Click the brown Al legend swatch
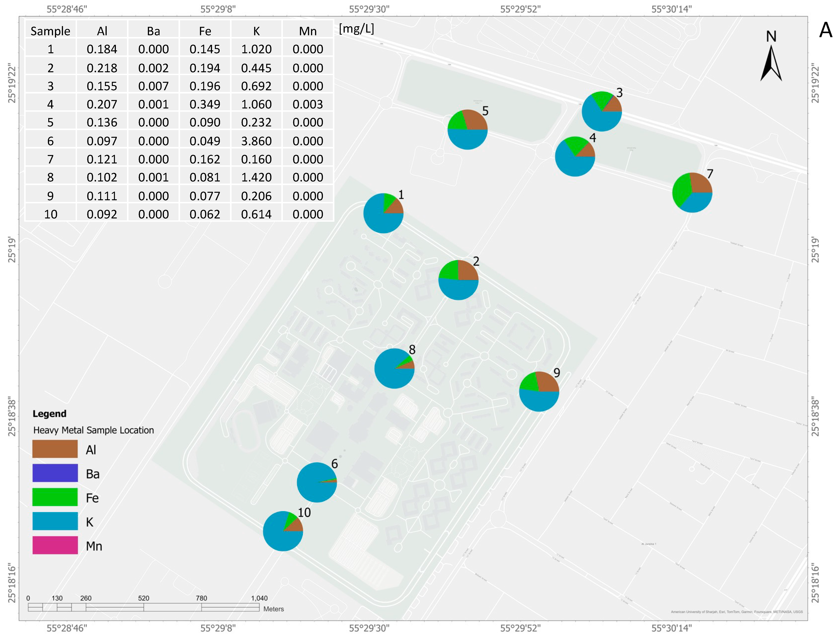Viewport: 840px width, 639px height. pyautogui.click(x=55, y=449)
